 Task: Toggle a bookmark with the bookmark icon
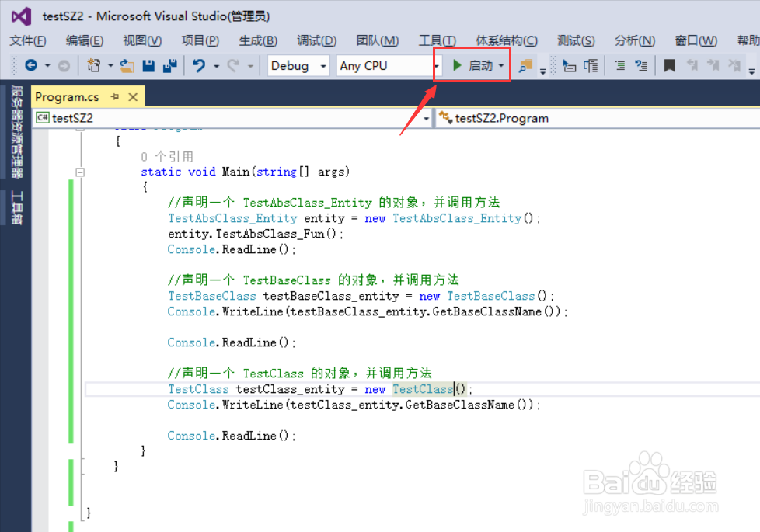[669, 66]
